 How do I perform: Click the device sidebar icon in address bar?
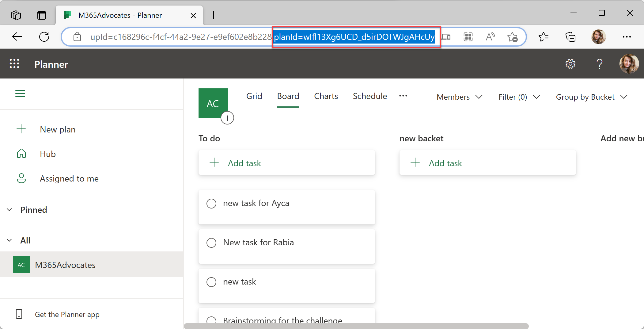click(x=446, y=37)
